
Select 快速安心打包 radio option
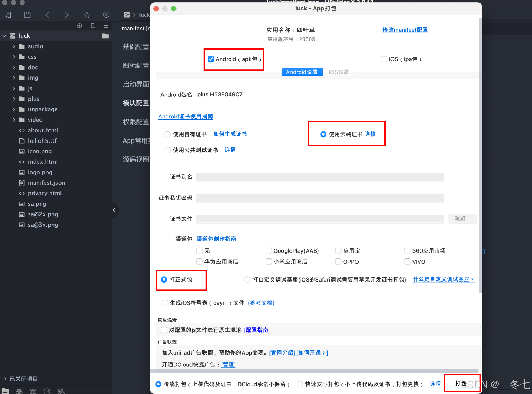(x=300, y=384)
